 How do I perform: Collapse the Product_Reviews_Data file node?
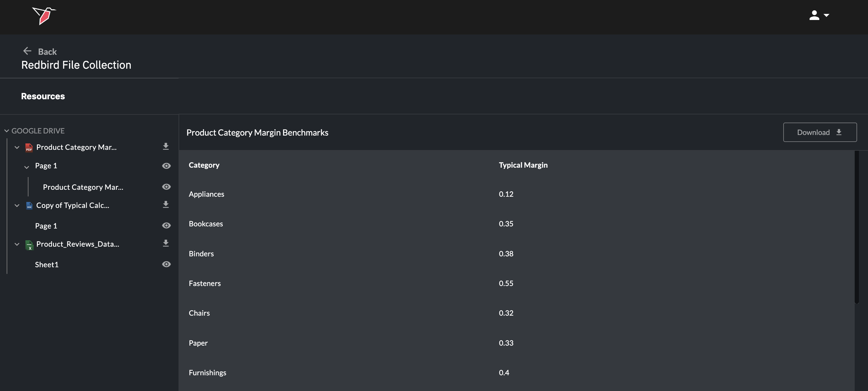pos(17,244)
